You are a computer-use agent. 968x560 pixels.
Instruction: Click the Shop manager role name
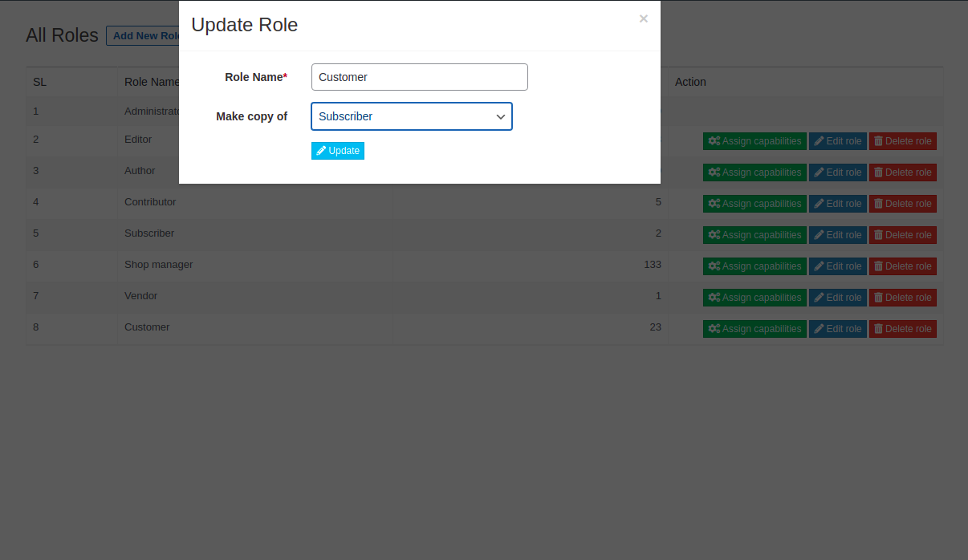[158, 265]
